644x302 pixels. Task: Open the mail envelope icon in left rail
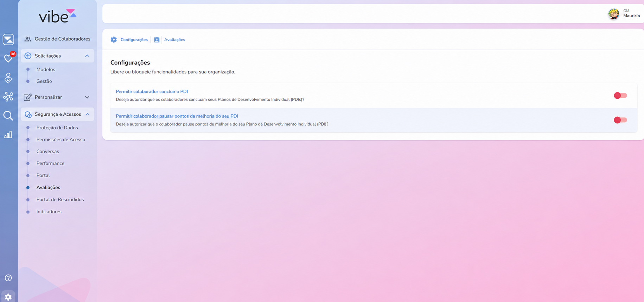[x=8, y=39]
